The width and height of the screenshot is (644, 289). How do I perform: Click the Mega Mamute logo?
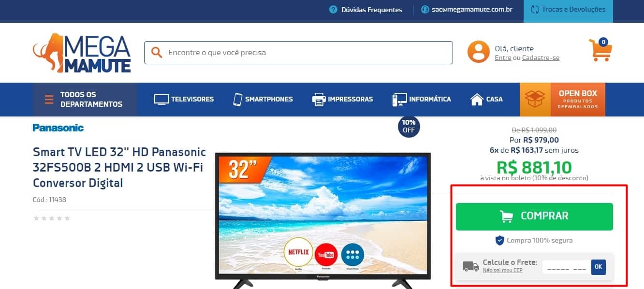coord(82,53)
